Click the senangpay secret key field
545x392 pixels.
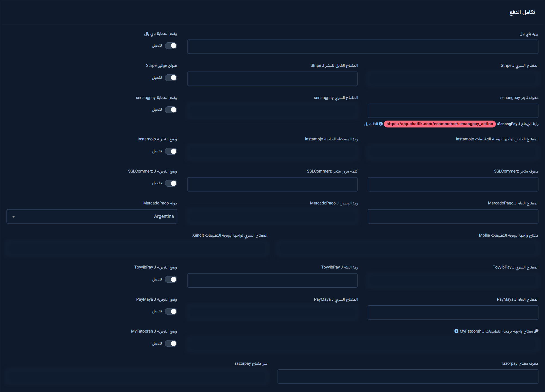pyautogui.click(x=272, y=111)
